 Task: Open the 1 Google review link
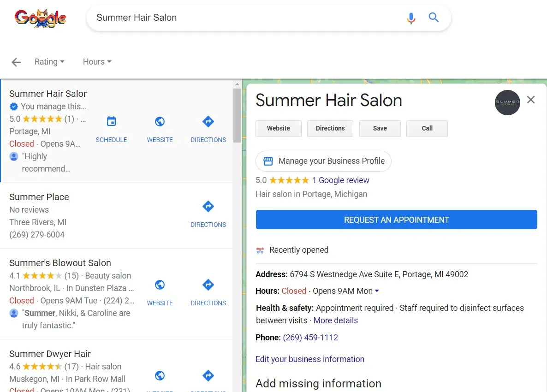point(340,180)
